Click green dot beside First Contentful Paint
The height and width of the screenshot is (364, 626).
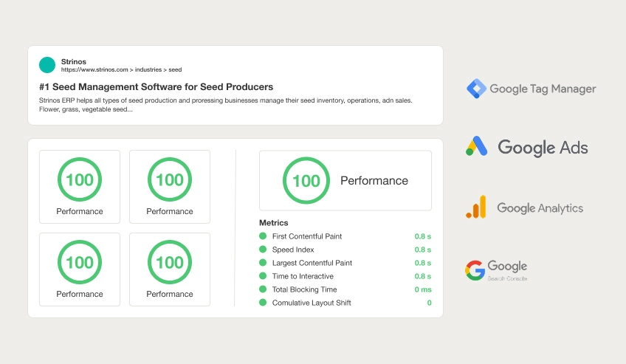tap(263, 236)
